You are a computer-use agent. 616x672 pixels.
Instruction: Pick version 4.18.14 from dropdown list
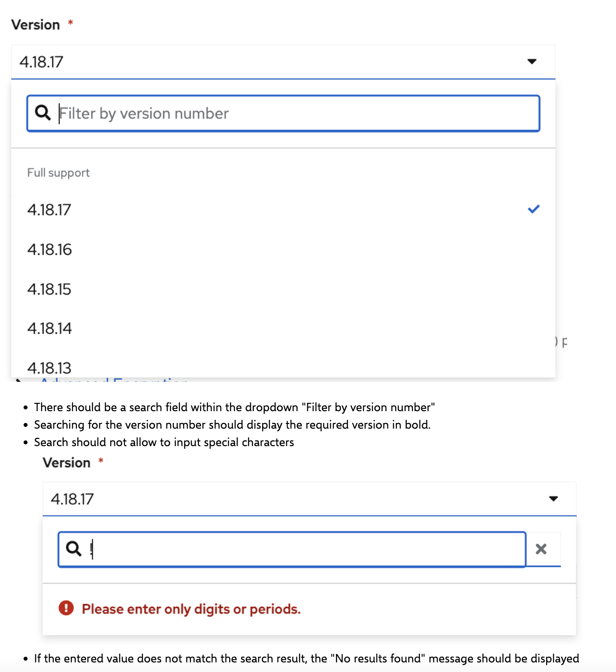pos(49,329)
